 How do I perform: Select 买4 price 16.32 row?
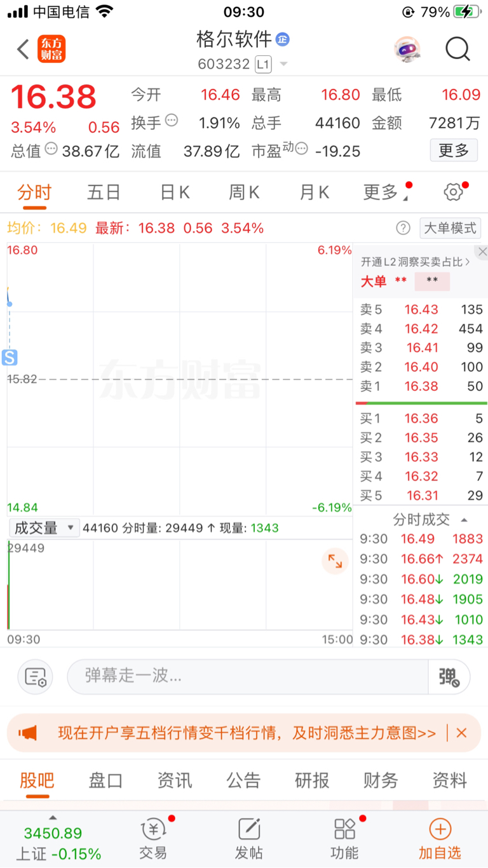(x=421, y=476)
